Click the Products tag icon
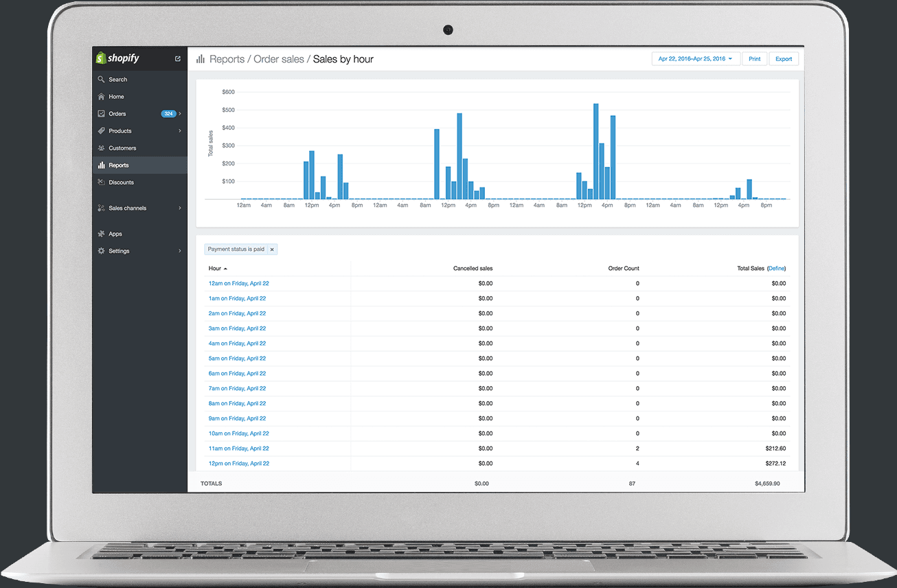The image size is (897, 588). (x=101, y=131)
